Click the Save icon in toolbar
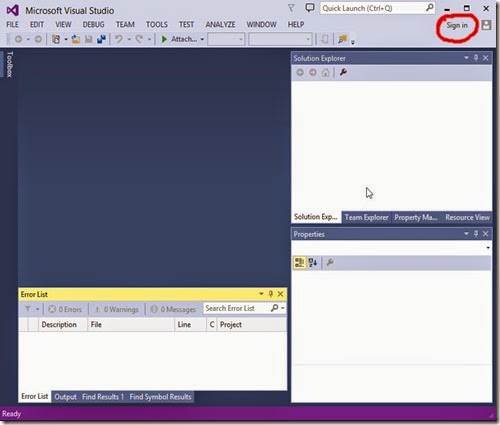 [88, 39]
